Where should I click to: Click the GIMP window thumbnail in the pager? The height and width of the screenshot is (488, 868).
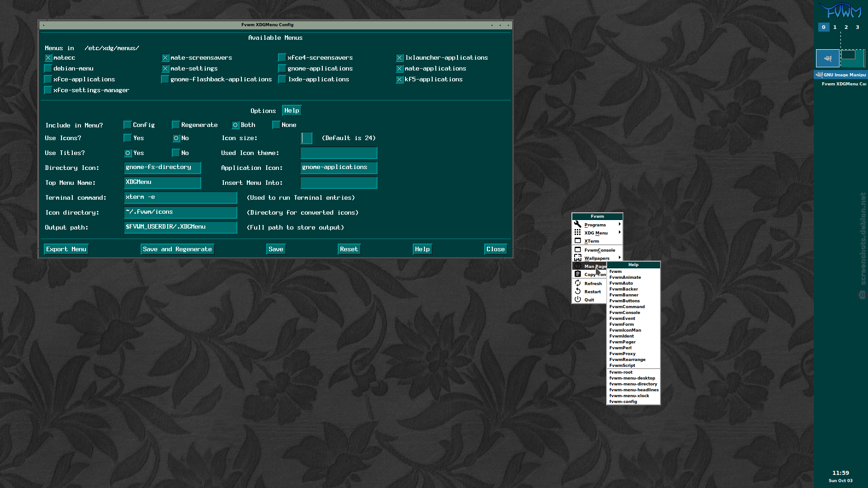[828, 58]
